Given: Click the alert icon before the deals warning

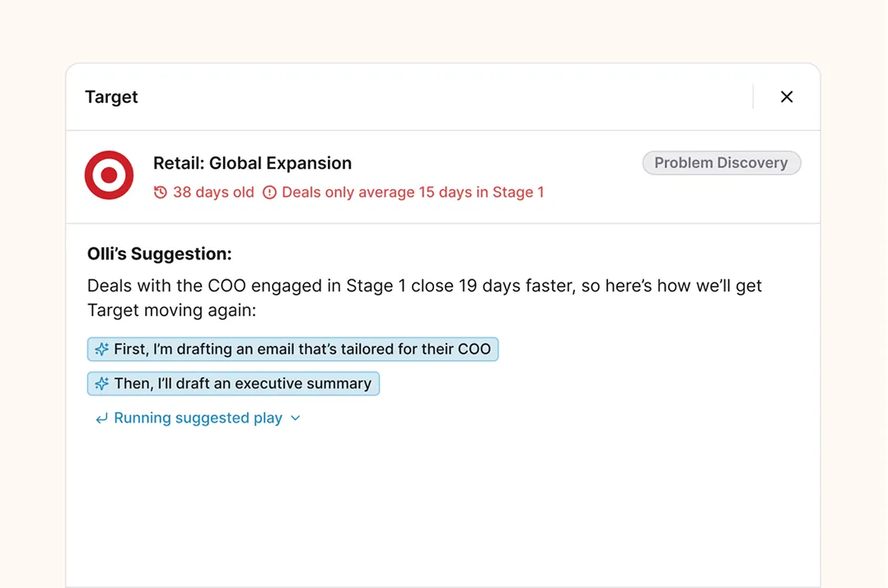Looking at the screenshot, I should 269,192.
